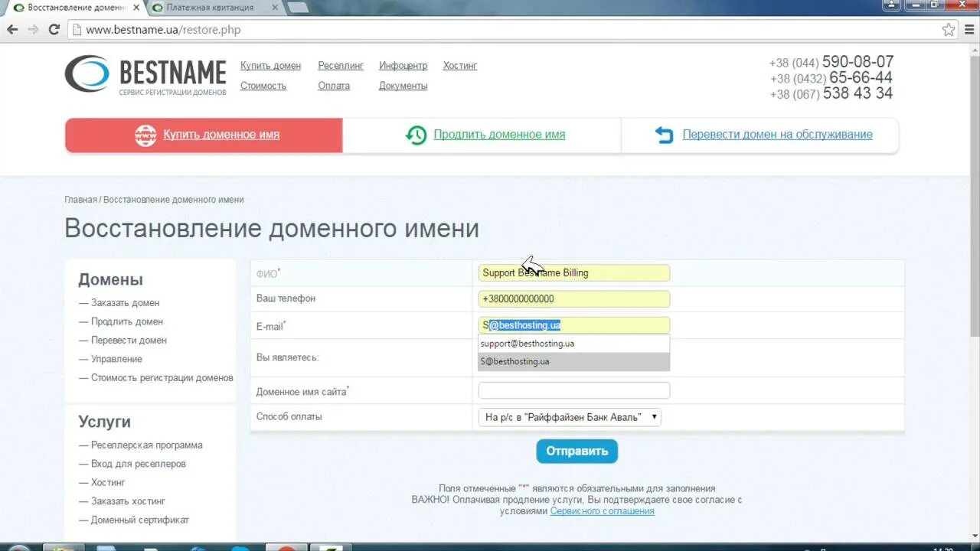The width and height of the screenshot is (980, 551).
Task: Open the sidebar 'Хостинг' link under Услуги
Action: [x=108, y=483]
